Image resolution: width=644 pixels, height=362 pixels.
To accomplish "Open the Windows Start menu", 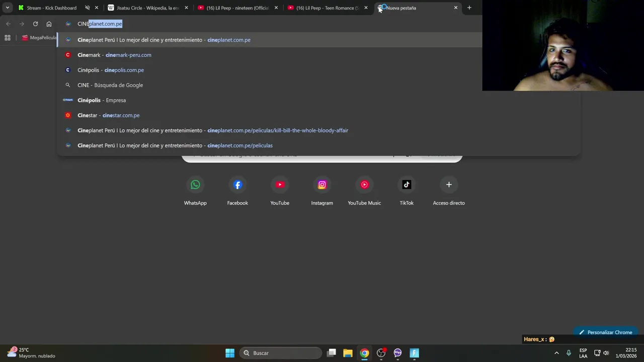I will coord(230,353).
